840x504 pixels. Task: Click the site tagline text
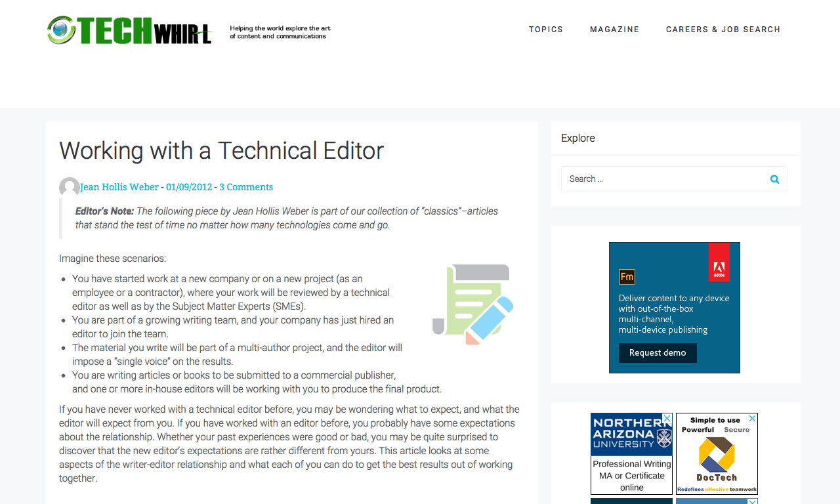point(280,32)
